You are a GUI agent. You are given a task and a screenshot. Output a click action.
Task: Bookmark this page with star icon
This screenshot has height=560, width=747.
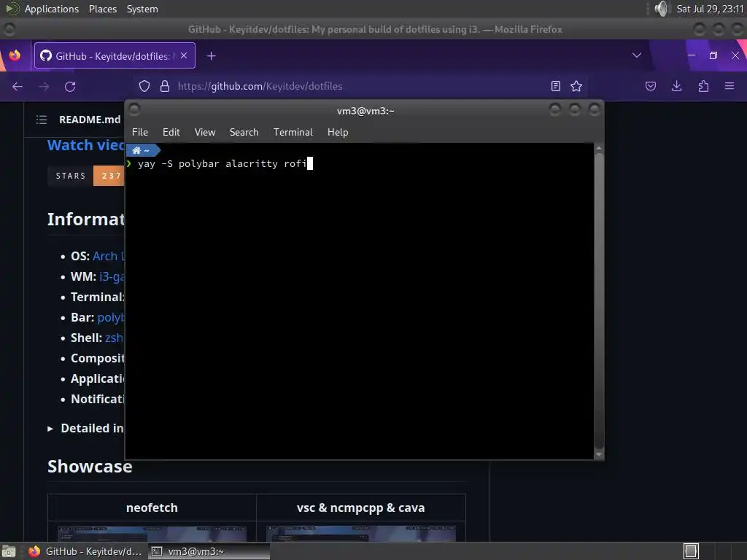pos(576,86)
